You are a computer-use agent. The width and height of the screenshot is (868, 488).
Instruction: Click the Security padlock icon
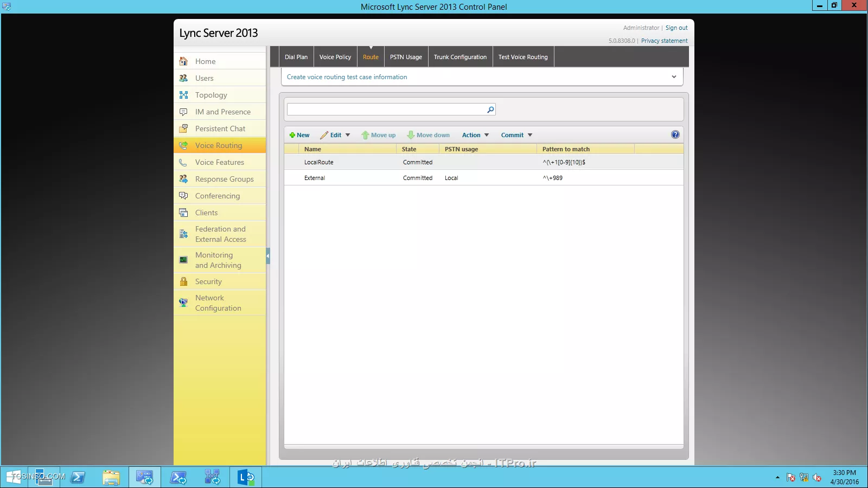[183, 281]
